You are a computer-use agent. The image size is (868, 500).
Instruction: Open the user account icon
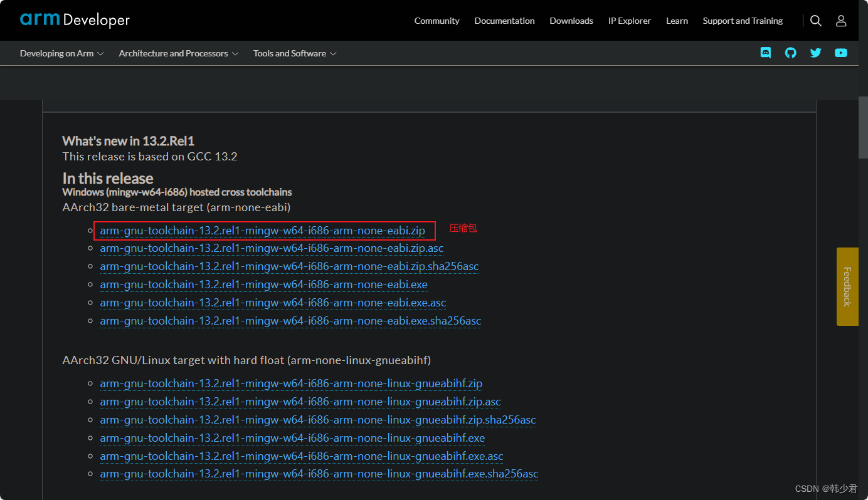(x=841, y=21)
